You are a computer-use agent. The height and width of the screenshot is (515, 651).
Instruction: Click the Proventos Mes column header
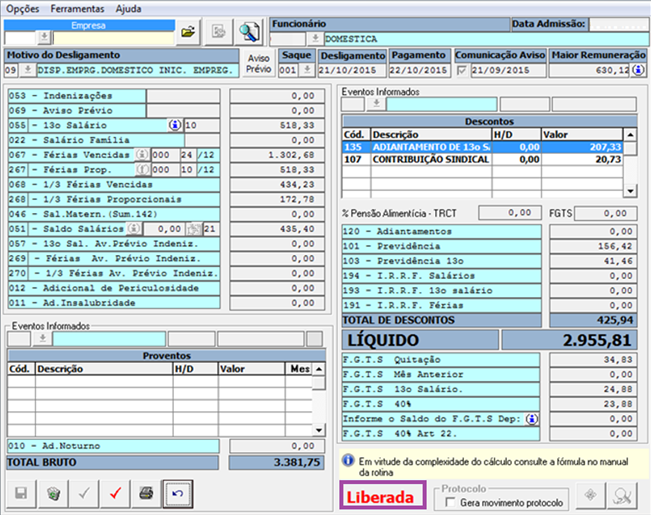(299, 369)
